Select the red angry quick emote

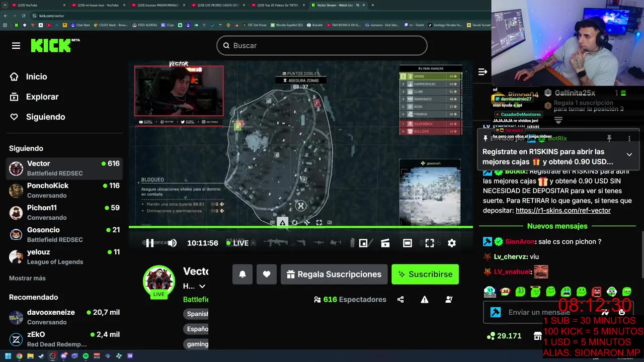coord(596,292)
